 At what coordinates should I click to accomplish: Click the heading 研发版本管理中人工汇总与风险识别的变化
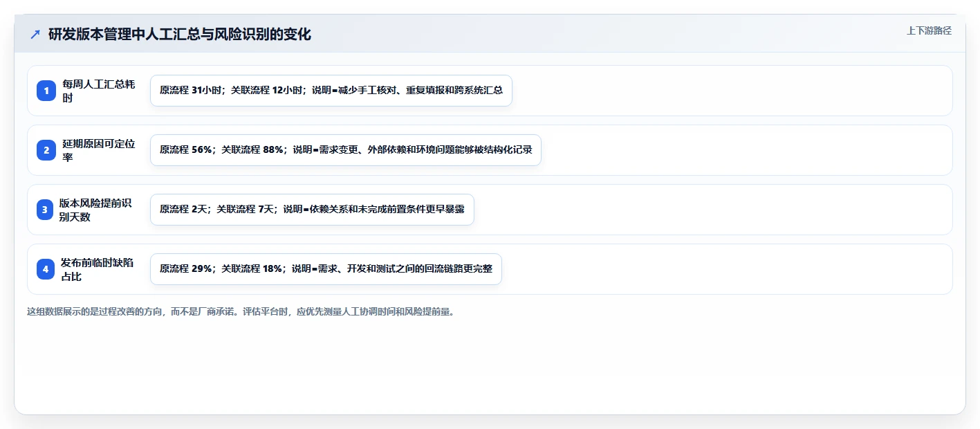click(180, 35)
